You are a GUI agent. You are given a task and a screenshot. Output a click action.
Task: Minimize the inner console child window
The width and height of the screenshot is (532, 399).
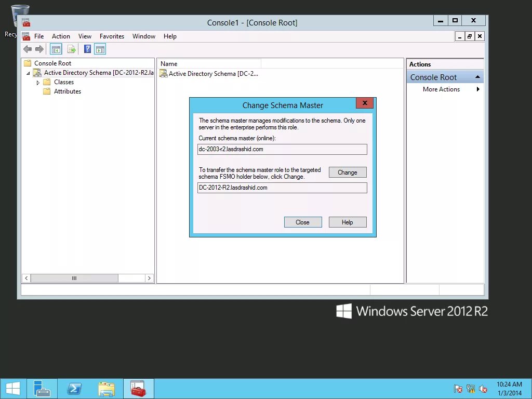(460, 36)
